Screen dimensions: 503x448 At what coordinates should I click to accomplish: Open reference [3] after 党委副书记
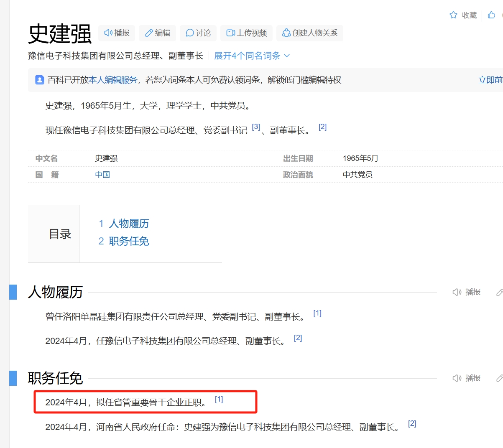pyautogui.click(x=256, y=127)
